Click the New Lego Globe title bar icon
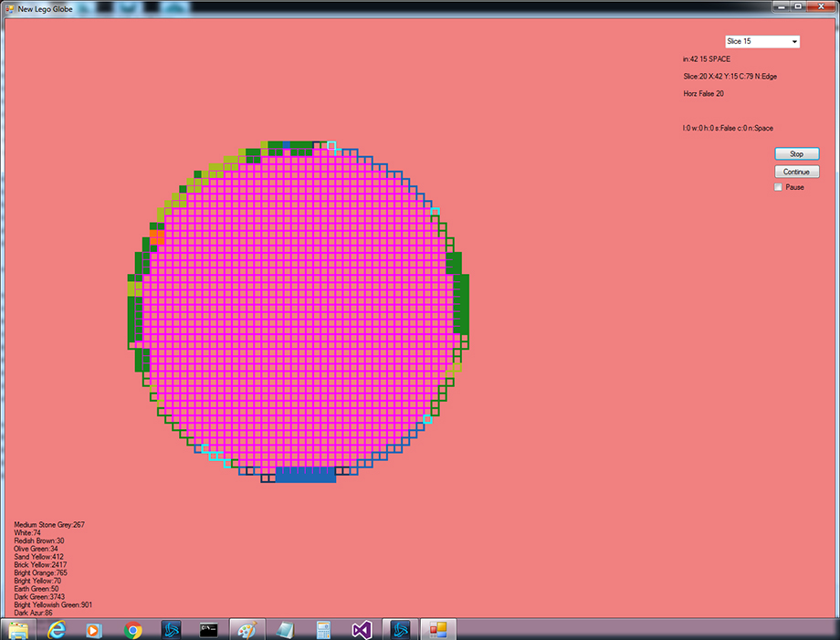The width and height of the screenshot is (840, 640). coord(9,7)
